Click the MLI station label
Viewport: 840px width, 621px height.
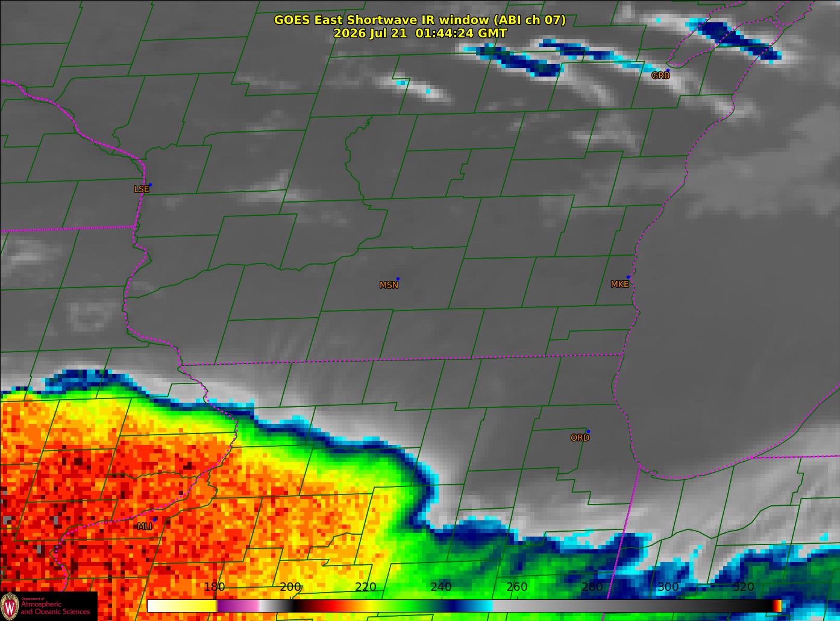coord(145,527)
